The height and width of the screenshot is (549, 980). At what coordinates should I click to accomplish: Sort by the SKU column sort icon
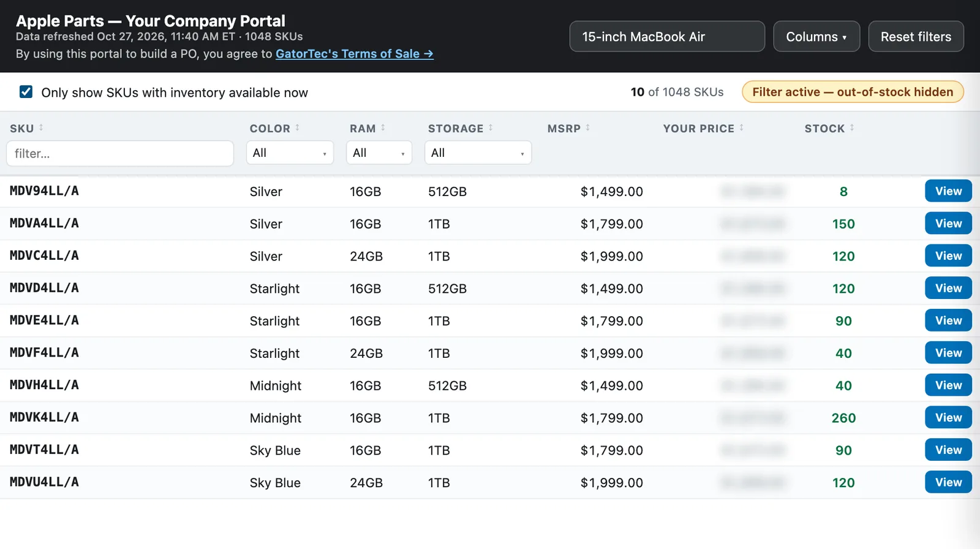41,128
